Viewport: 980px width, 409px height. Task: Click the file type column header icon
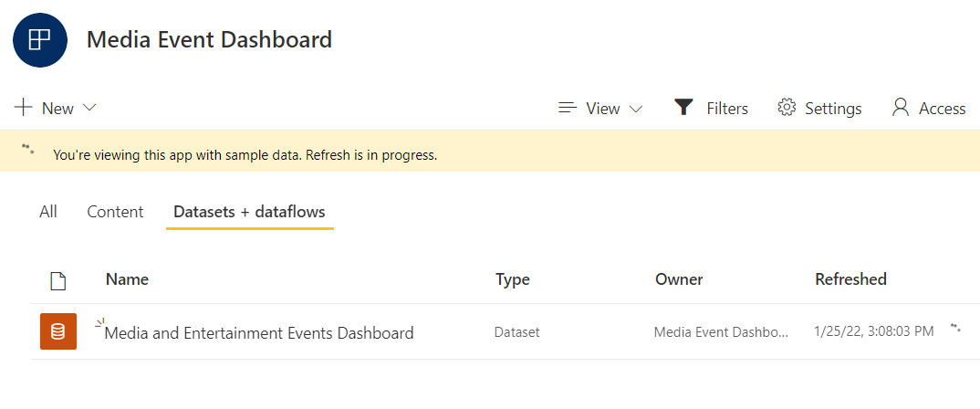(58, 280)
